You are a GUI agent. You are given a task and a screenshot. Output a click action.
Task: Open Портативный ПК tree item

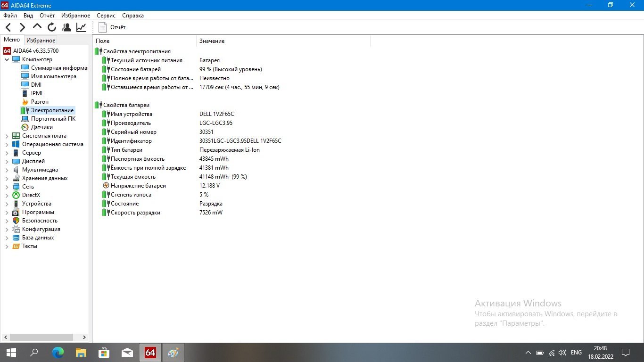point(53,119)
